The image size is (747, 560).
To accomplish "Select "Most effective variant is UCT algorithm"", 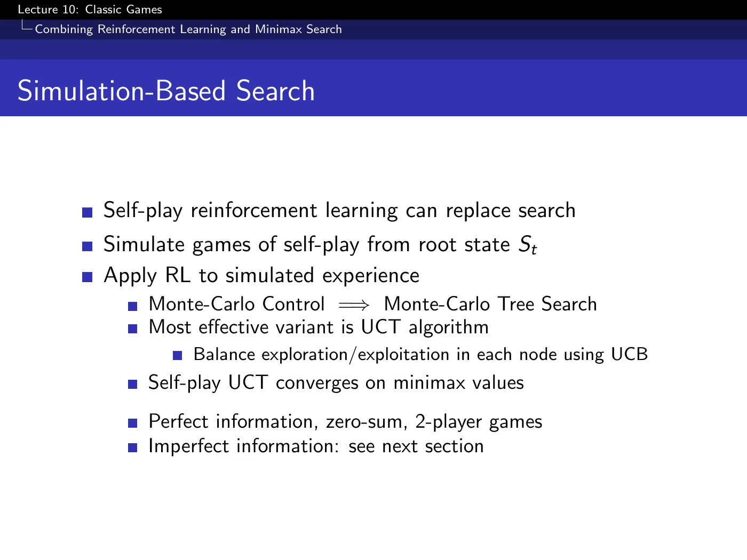I will point(319,327).
